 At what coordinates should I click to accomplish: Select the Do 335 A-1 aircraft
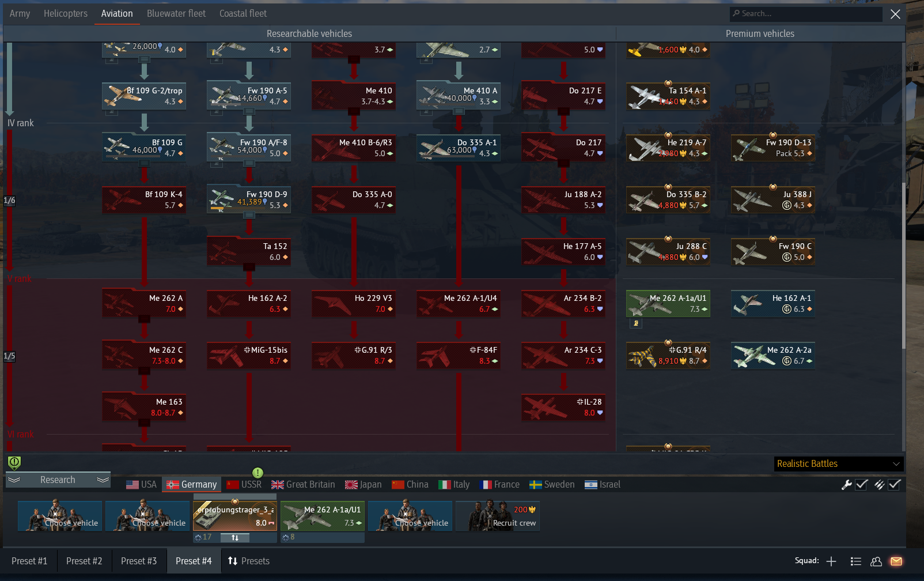click(459, 148)
